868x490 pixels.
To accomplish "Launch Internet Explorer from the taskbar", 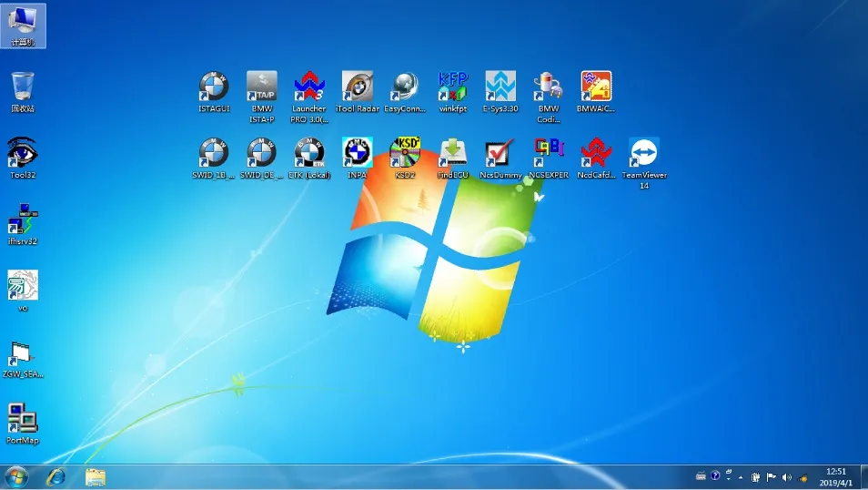I will pos(56,476).
